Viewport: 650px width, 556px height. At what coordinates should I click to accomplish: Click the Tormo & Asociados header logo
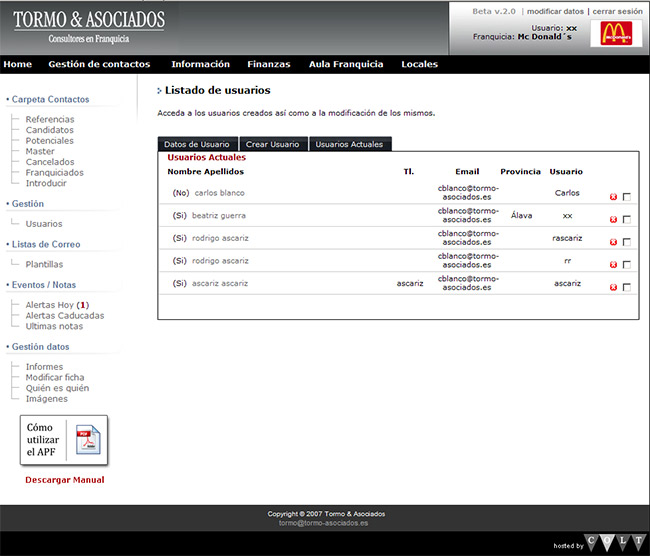click(x=89, y=27)
